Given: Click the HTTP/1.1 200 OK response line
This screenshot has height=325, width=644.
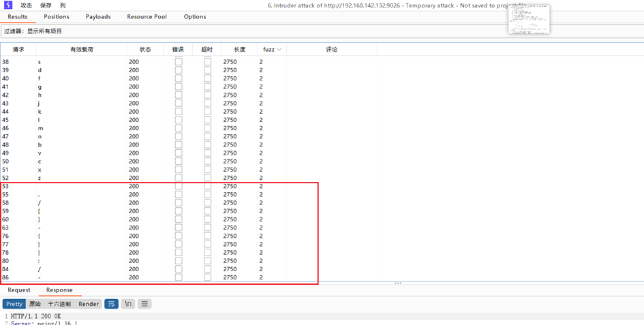Looking at the screenshot, I should pos(35,316).
